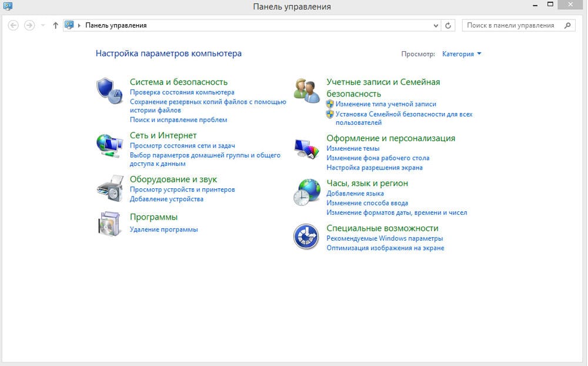
Task: Open Удаление программы link
Action: click(x=163, y=229)
